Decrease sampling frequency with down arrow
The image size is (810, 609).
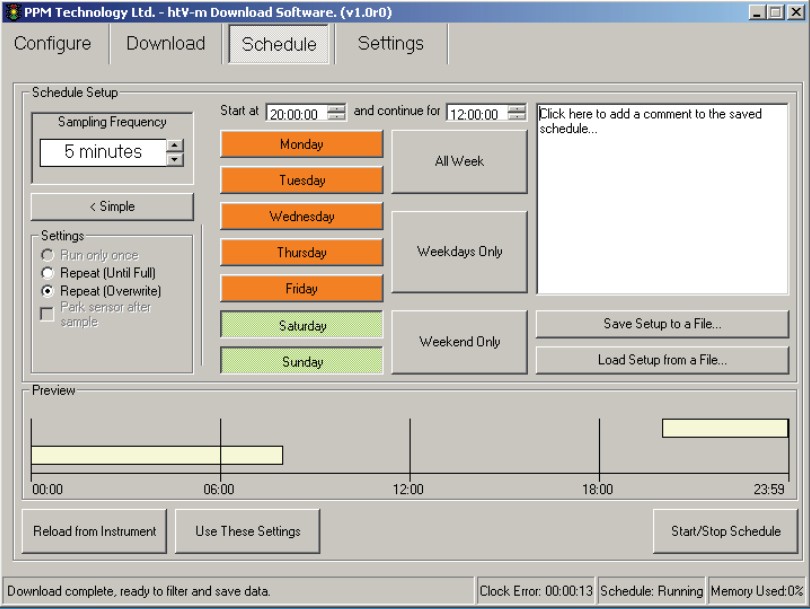176,159
